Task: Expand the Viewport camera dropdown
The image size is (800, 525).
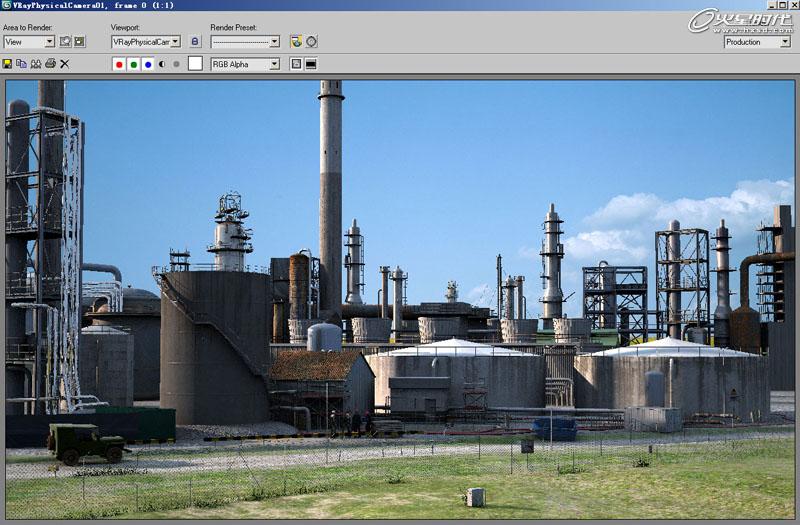Action: pyautogui.click(x=175, y=42)
